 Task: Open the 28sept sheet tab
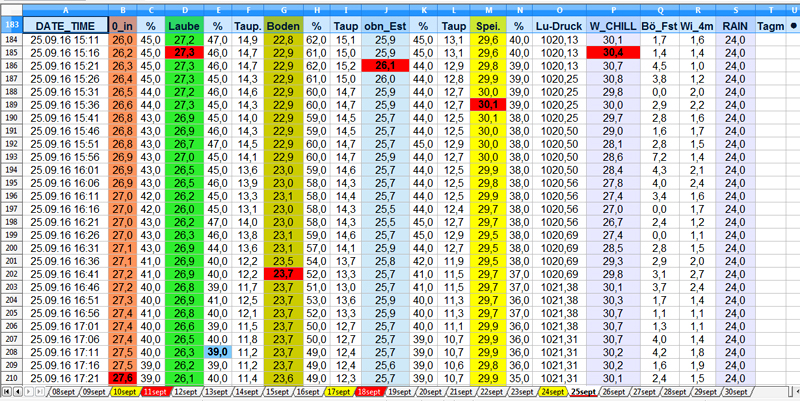675,391
